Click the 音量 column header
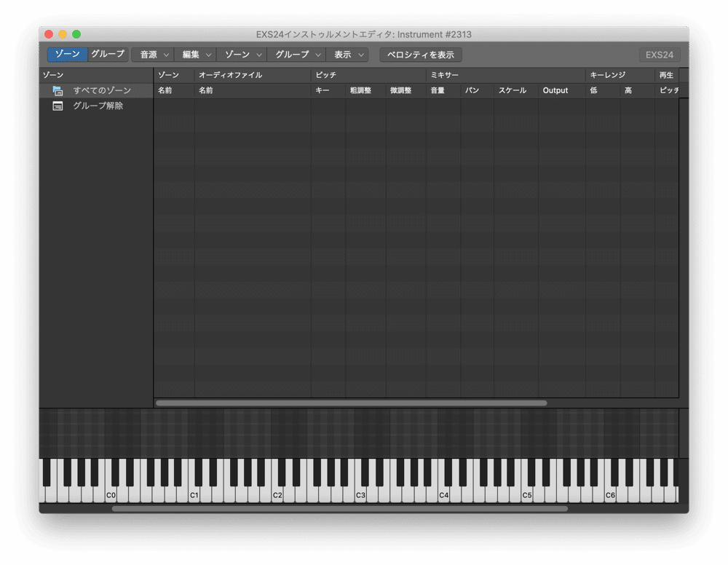Viewport: 728px width, 565px height. 443,90
